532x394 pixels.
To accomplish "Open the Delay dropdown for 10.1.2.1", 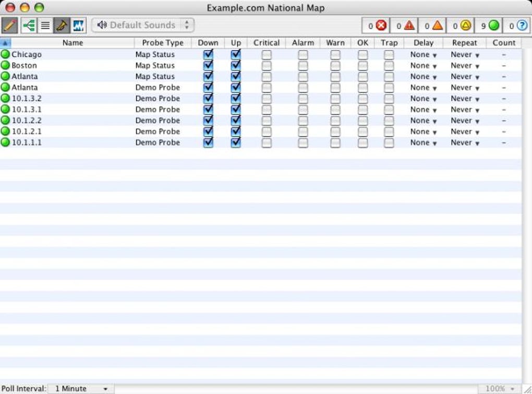I will [x=423, y=132].
